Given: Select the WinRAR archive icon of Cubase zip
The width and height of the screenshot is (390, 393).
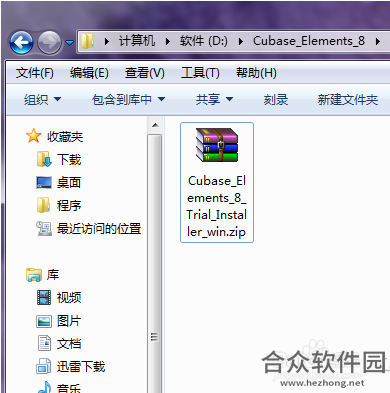Looking at the screenshot, I should point(217,145).
